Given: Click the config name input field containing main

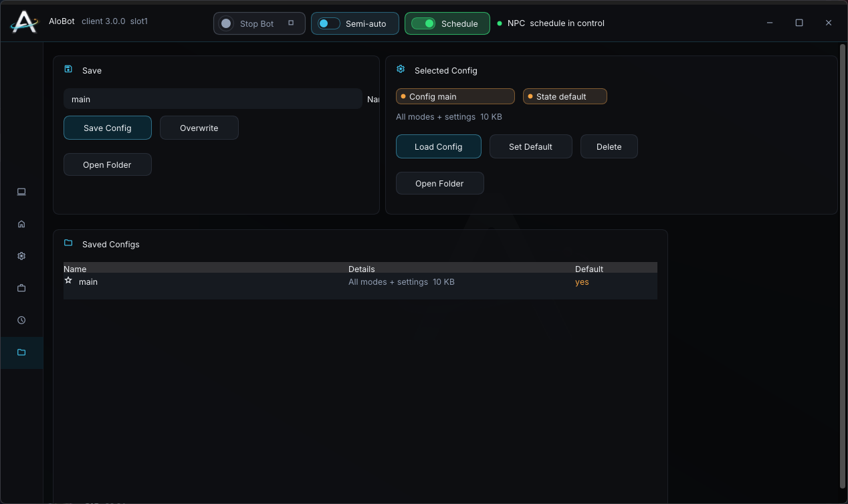Looking at the screenshot, I should [213, 99].
